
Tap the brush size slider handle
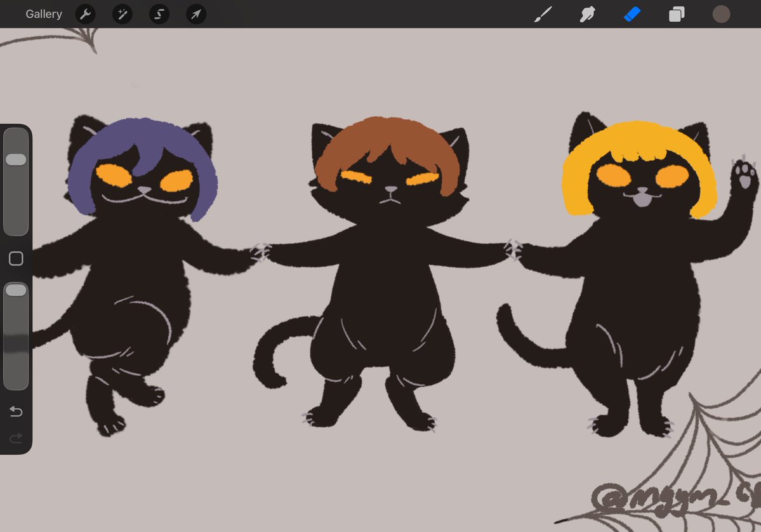pyautogui.click(x=16, y=160)
